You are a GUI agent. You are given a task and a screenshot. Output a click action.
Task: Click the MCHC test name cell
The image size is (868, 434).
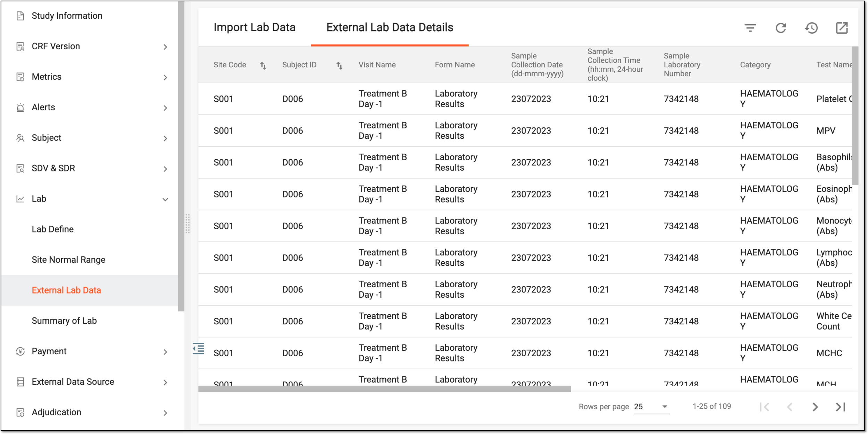829,353
